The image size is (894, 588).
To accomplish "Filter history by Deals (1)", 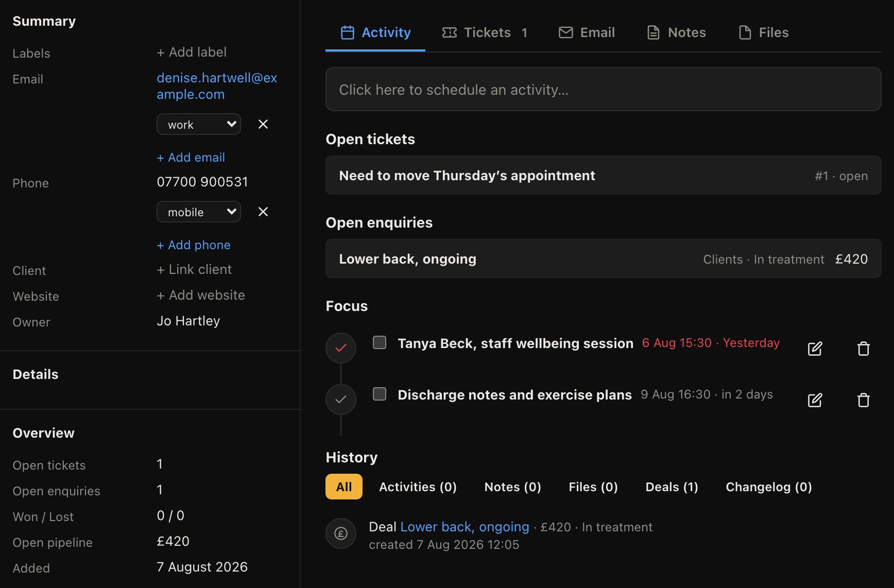I will click(x=672, y=487).
